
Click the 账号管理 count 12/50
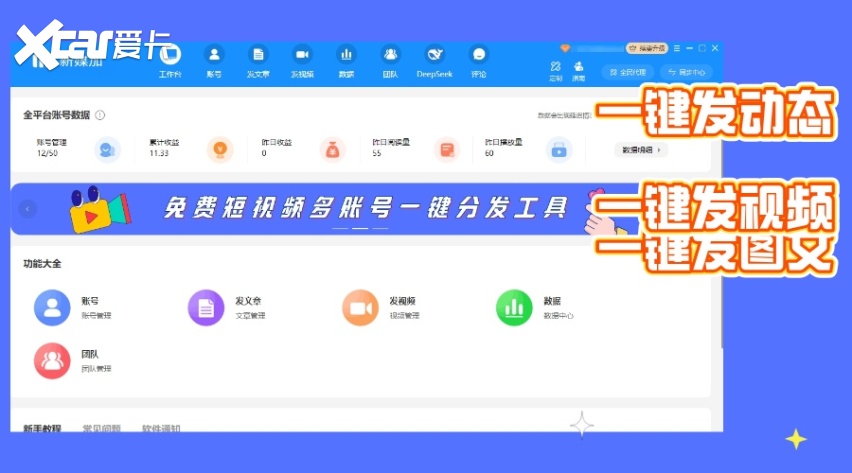click(47, 153)
